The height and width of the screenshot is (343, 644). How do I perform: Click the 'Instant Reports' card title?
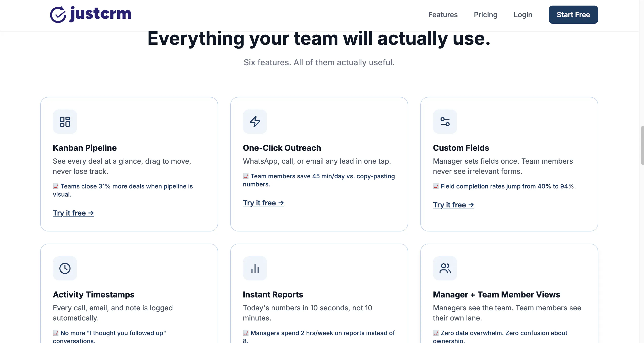(x=273, y=295)
